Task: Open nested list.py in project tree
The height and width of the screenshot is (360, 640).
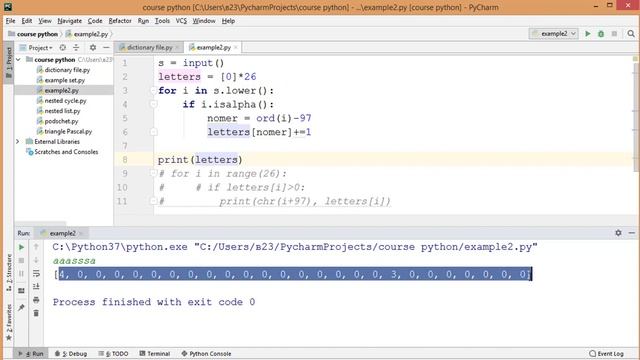Action: click(62, 111)
